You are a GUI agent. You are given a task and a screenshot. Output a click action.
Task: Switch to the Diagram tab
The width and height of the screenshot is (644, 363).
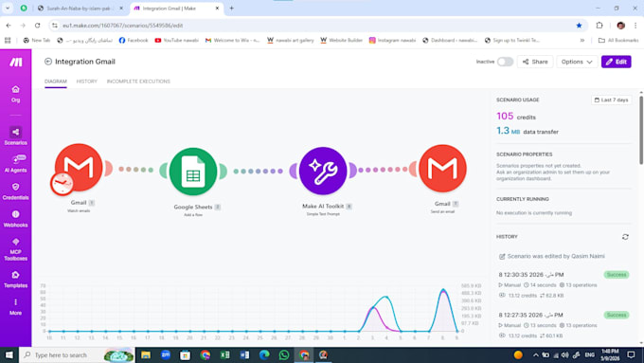[56, 82]
